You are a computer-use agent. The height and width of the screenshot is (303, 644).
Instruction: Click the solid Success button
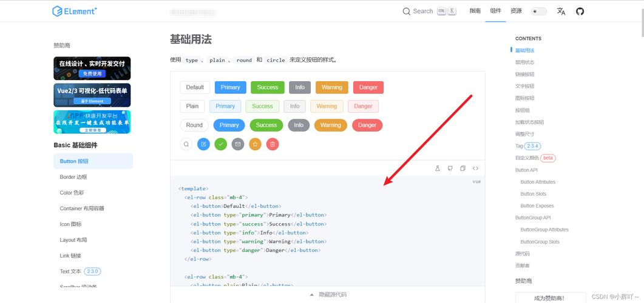coord(268,87)
